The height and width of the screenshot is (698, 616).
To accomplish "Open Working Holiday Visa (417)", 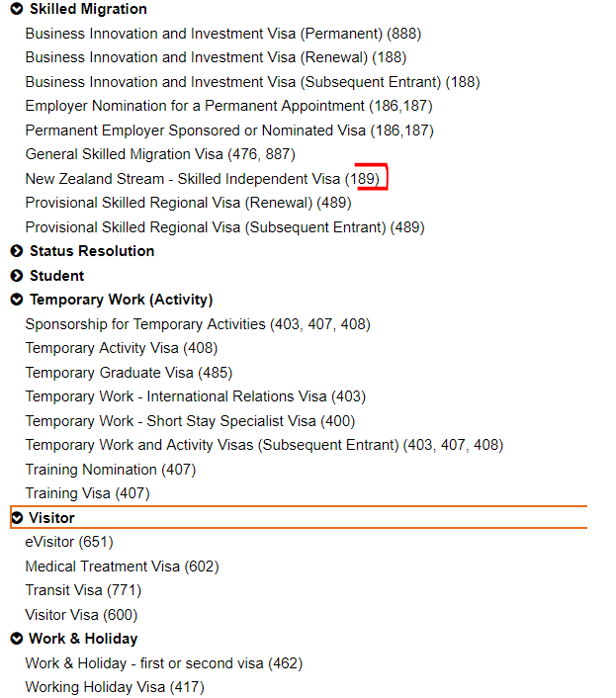I will click(115, 687).
